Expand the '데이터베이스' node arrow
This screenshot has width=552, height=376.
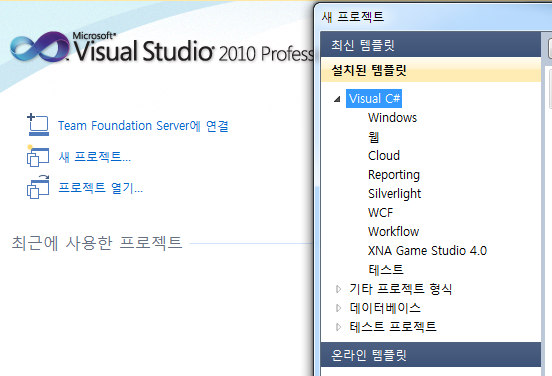338,308
